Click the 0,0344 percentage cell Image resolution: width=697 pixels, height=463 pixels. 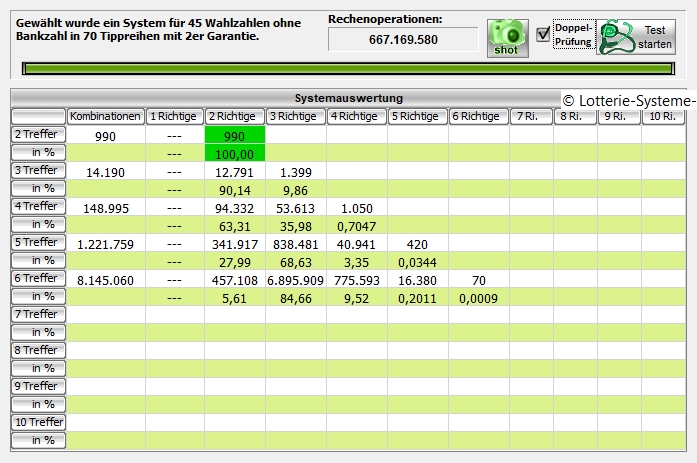[417, 263]
